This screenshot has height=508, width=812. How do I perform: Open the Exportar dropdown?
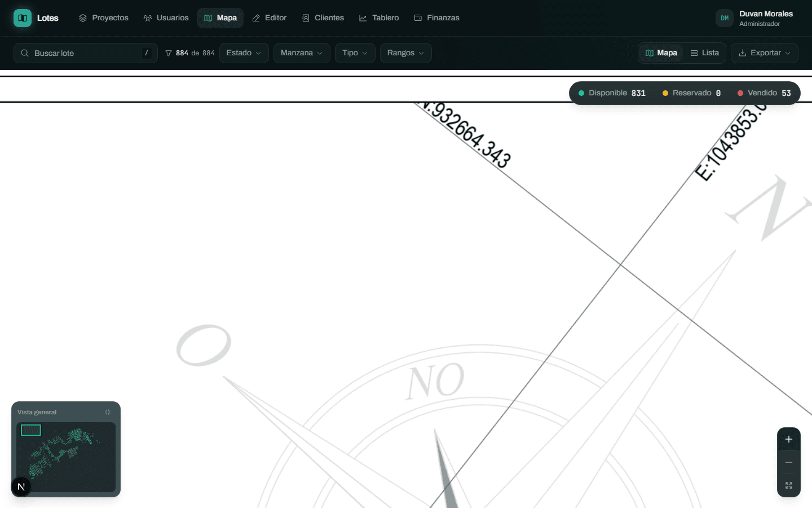pyautogui.click(x=765, y=53)
